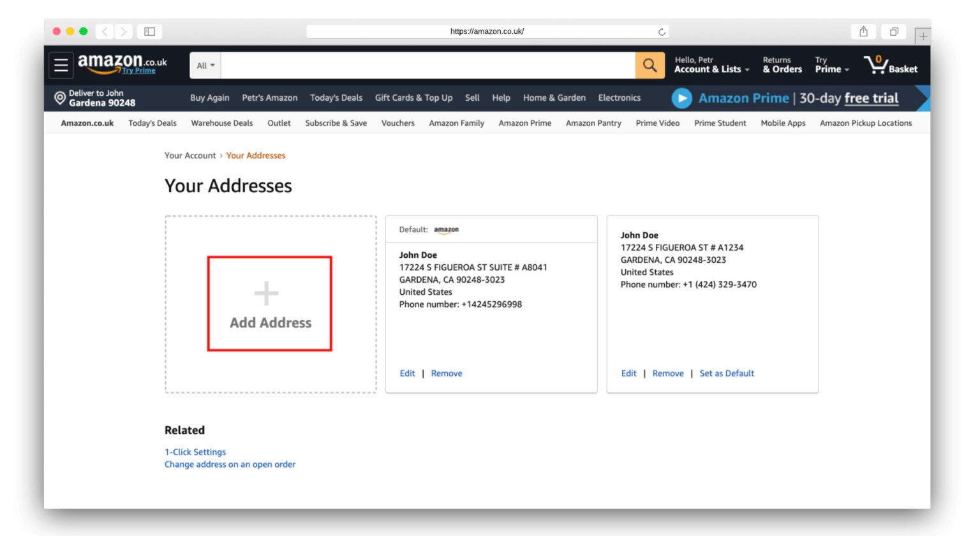Screen dimensions: 980x536
Task: Open Returns & Orders
Action: [x=782, y=64]
